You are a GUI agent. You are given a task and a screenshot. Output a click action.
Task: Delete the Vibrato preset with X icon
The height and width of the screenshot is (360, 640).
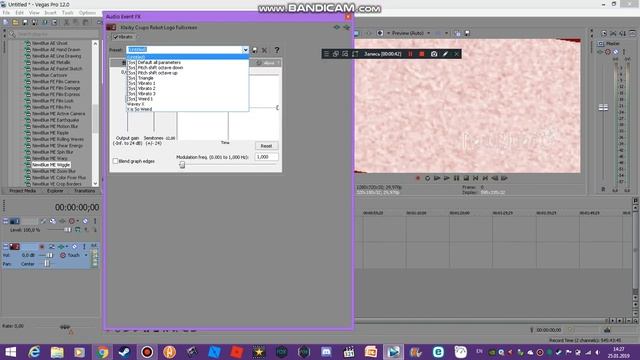click(x=264, y=50)
